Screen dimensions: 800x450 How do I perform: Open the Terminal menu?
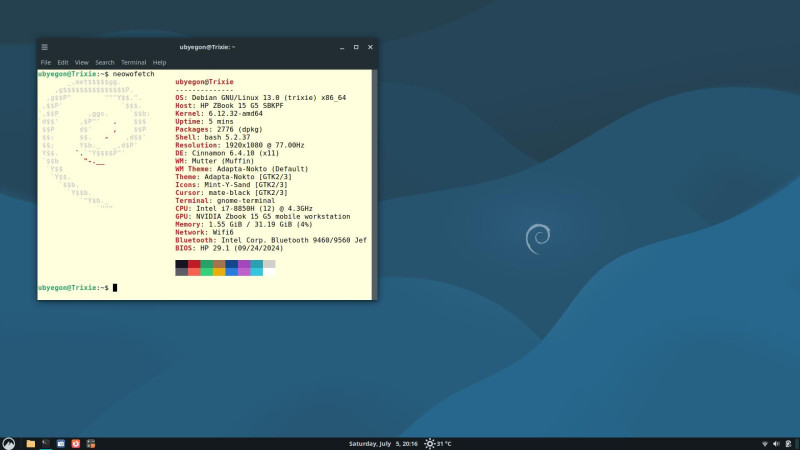coord(133,62)
